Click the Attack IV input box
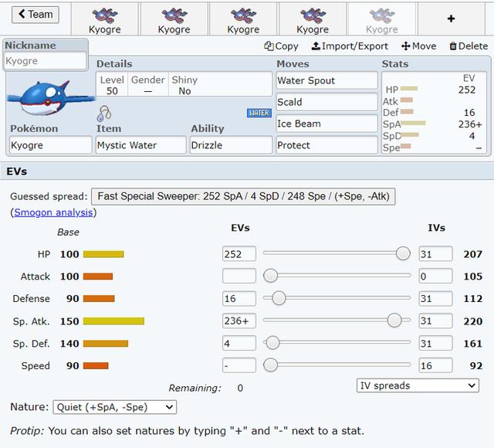Viewport: 494px width, 448px height. pyautogui.click(x=435, y=277)
